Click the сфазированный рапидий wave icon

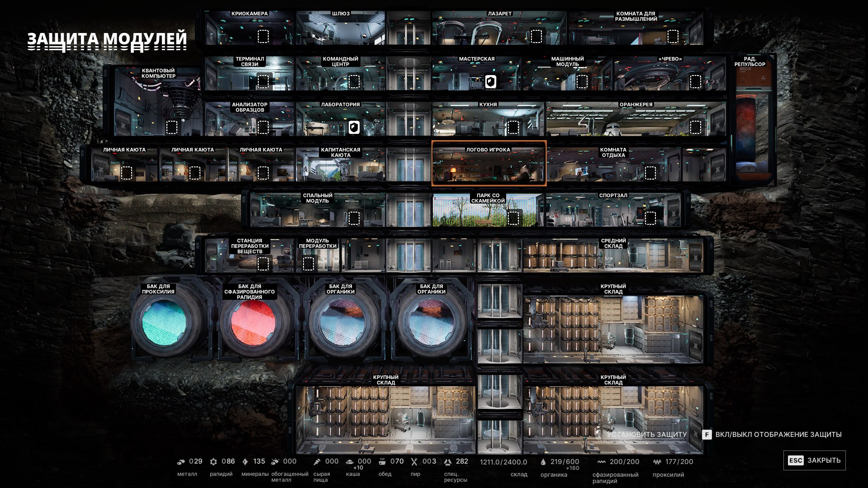[x=601, y=462]
